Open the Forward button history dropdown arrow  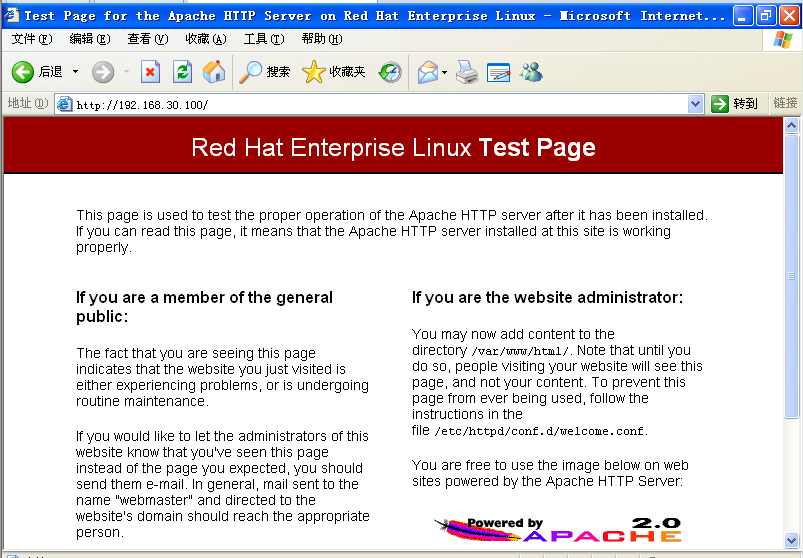(x=126, y=72)
